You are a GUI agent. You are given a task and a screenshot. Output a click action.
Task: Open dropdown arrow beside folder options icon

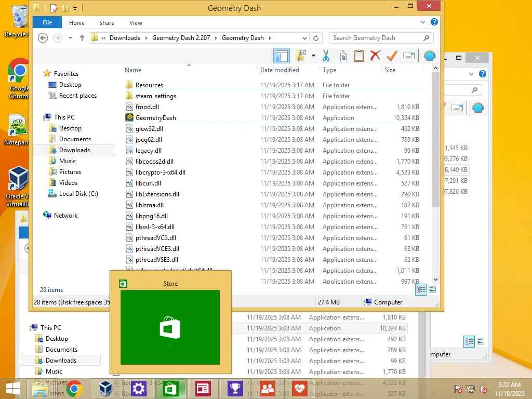tap(313, 56)
